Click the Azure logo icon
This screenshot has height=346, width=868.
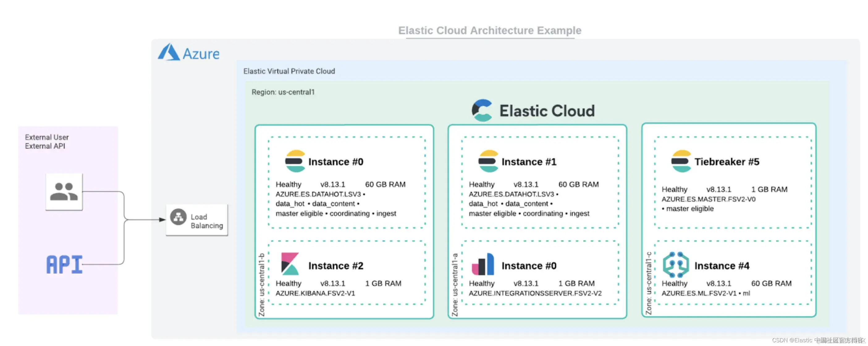point(169,53)
